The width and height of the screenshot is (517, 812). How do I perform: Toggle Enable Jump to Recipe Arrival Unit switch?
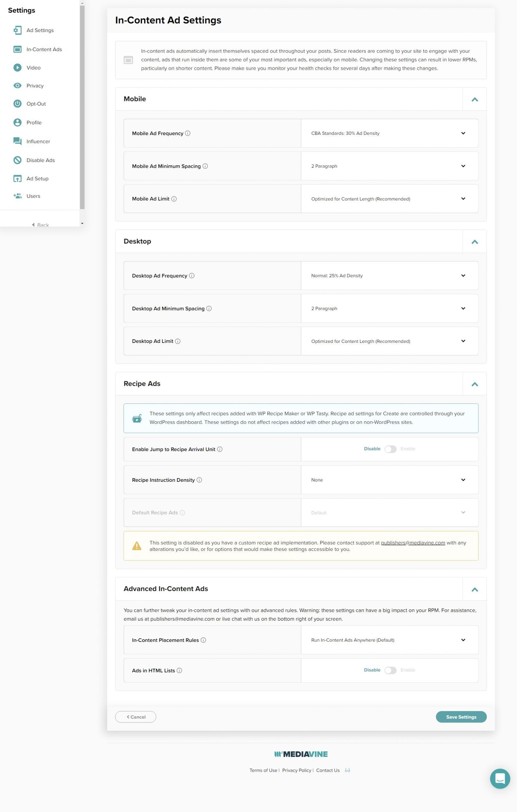coord(390,449)
